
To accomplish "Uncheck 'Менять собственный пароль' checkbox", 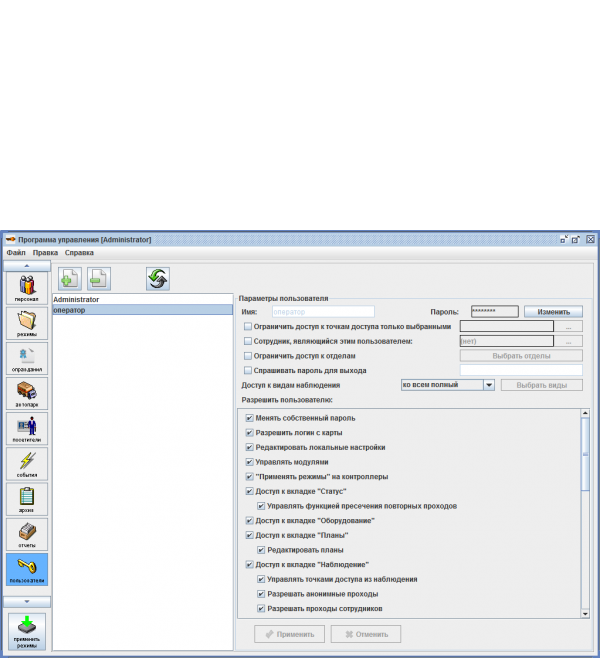I will point(250,417).
